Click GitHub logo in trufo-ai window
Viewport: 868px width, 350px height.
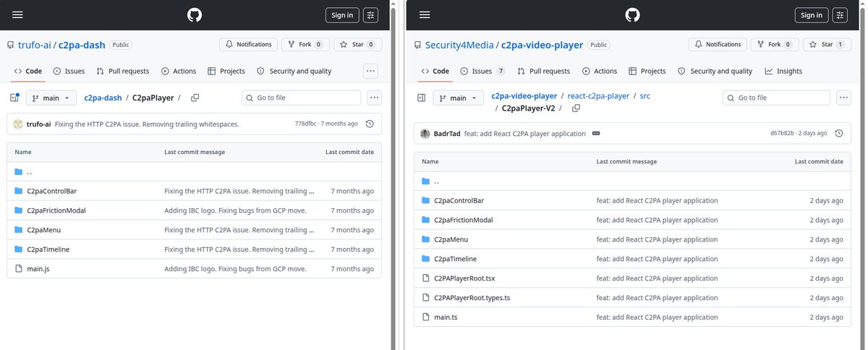[193, 15]
